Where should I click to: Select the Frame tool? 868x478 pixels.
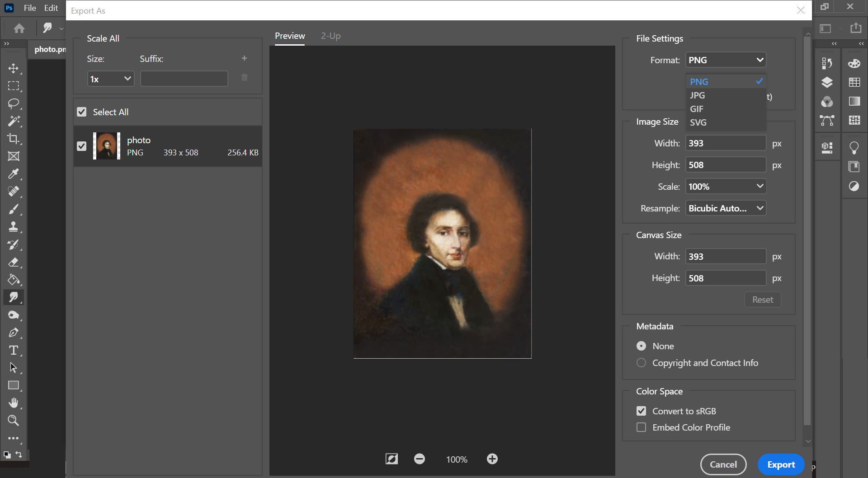tap(14, 156)
